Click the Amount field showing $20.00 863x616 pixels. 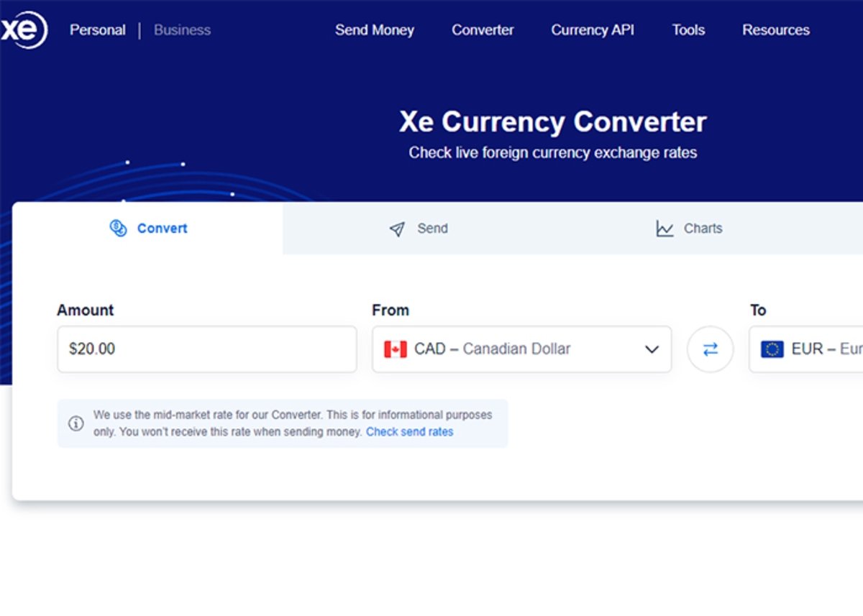point(207,349)
